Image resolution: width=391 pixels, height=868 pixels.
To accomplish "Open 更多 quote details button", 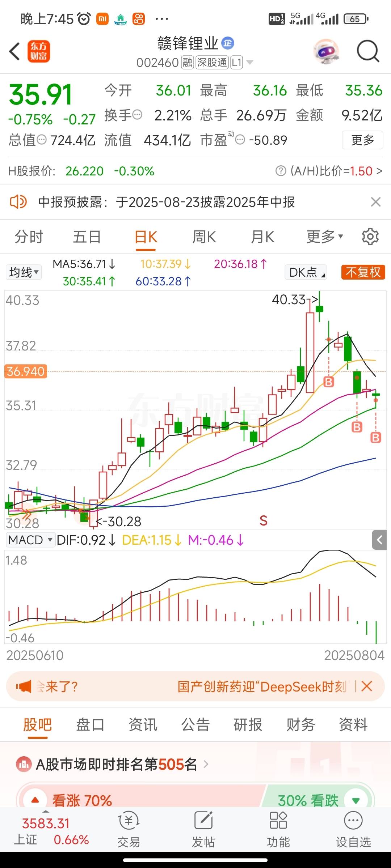I will (x=362, y=140).
